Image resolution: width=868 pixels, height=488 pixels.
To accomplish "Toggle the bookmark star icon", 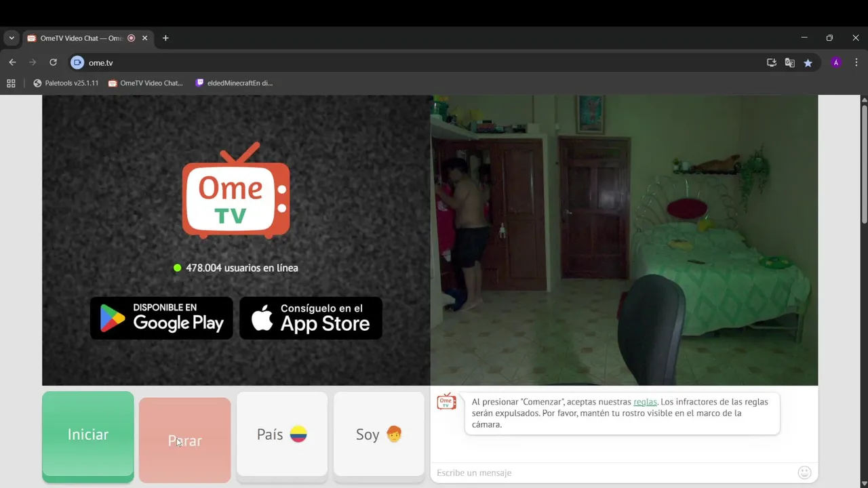I will pos(808,62).
